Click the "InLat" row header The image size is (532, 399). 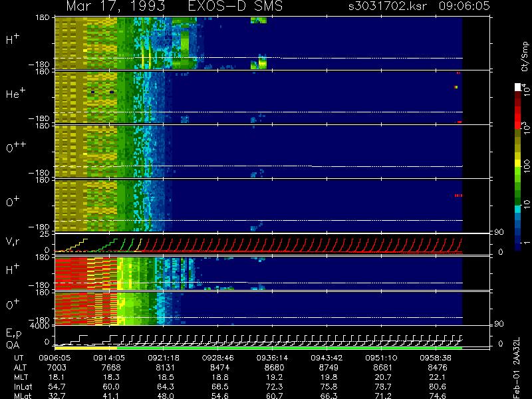(23, 386)
